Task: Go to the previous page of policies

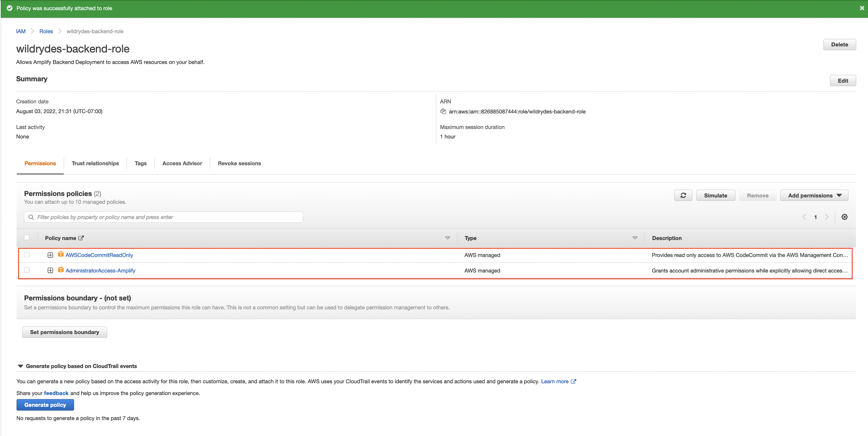Action: click(804, 217)
